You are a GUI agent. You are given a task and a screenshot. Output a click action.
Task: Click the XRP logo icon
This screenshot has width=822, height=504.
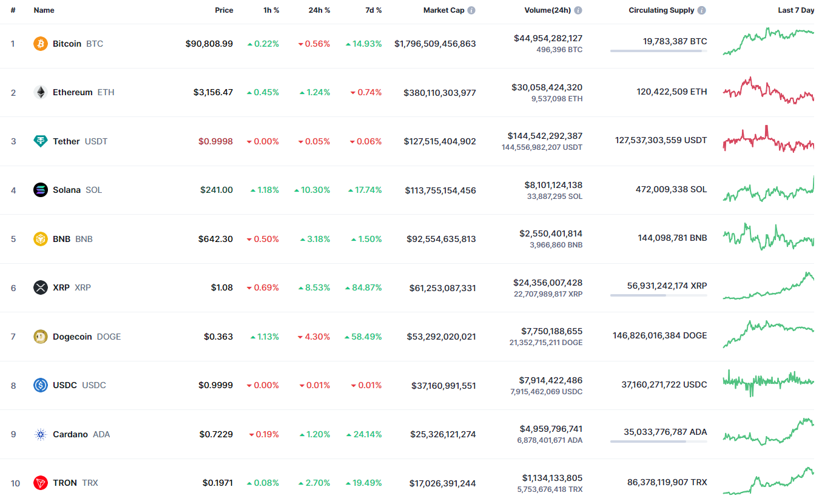point(41,287)
